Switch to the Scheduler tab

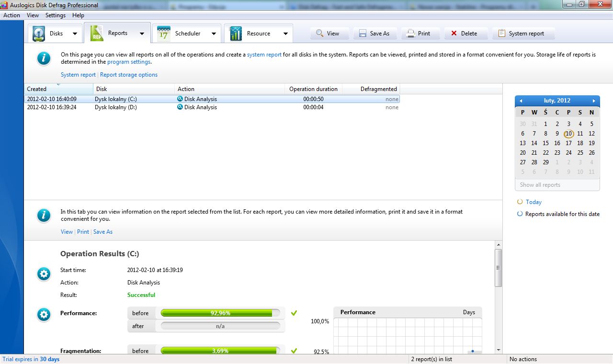(x=187, y=34)
